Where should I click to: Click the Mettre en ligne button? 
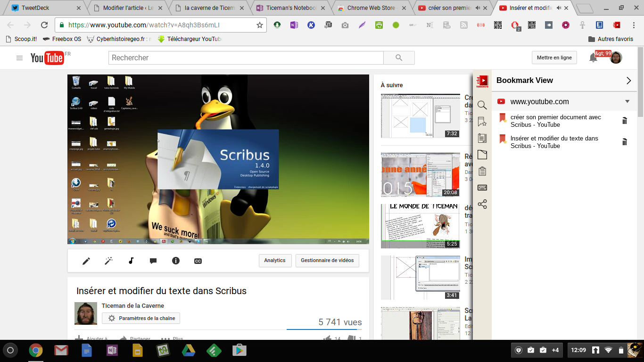tap(554, 58)
